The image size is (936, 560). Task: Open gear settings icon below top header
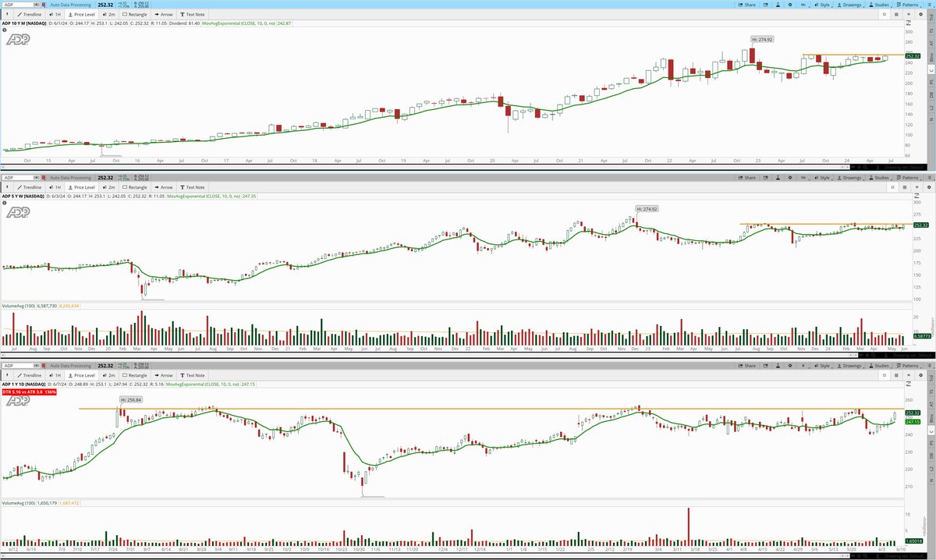[x=920, y=14]
